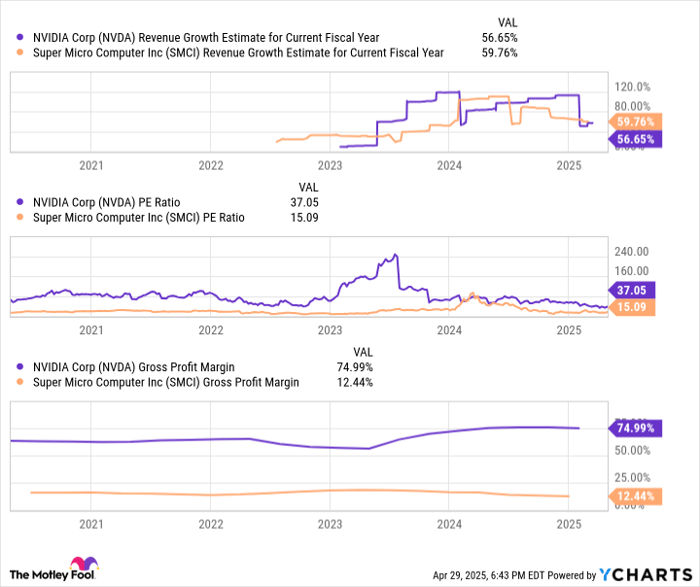The image size is (700, 587).
Task: Click SMCI Gross Profit Margin legend dot
Action: [x=12, y=382]
